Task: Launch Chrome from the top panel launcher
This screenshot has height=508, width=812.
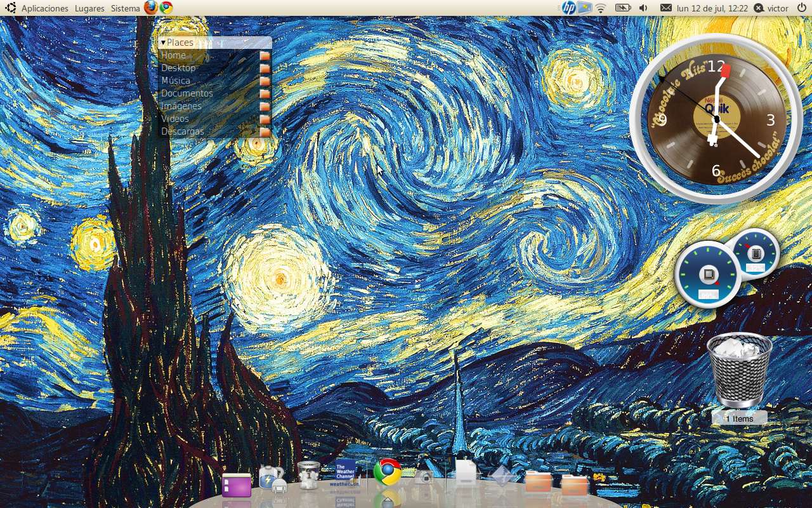Action: coord(166,8)
